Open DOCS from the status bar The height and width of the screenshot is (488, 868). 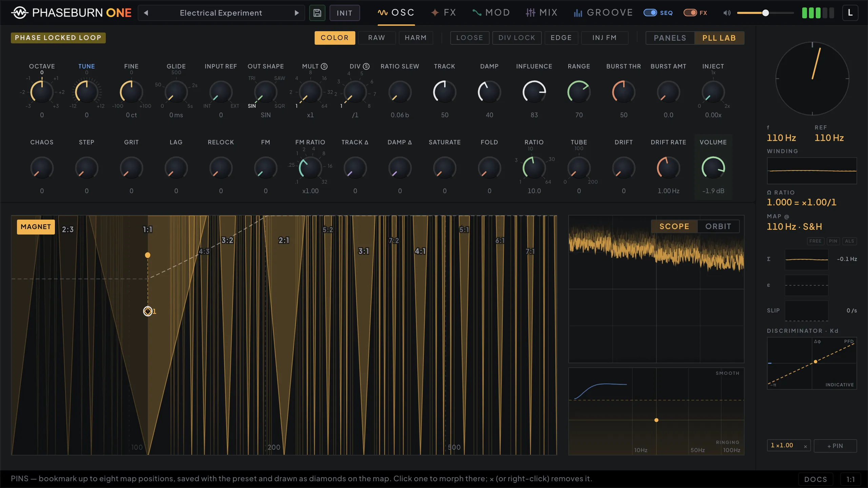[815, 479]
